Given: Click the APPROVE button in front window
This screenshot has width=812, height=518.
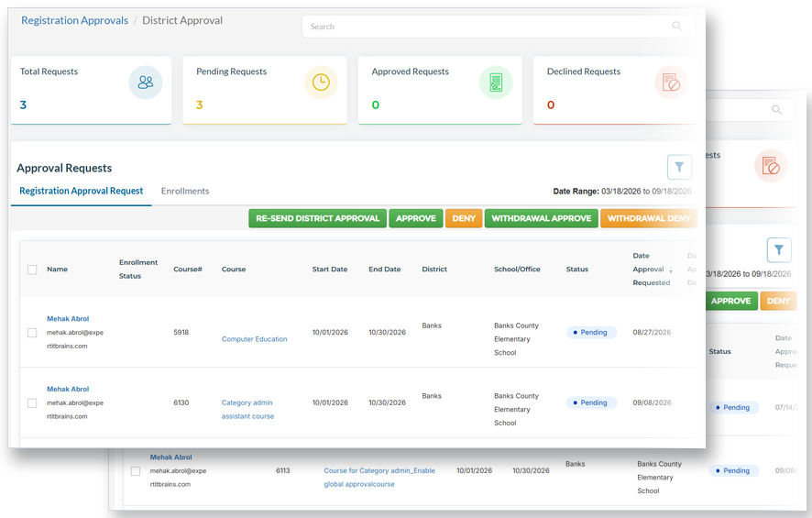Looking at the screenshot, I should click(x=416, y=218).
